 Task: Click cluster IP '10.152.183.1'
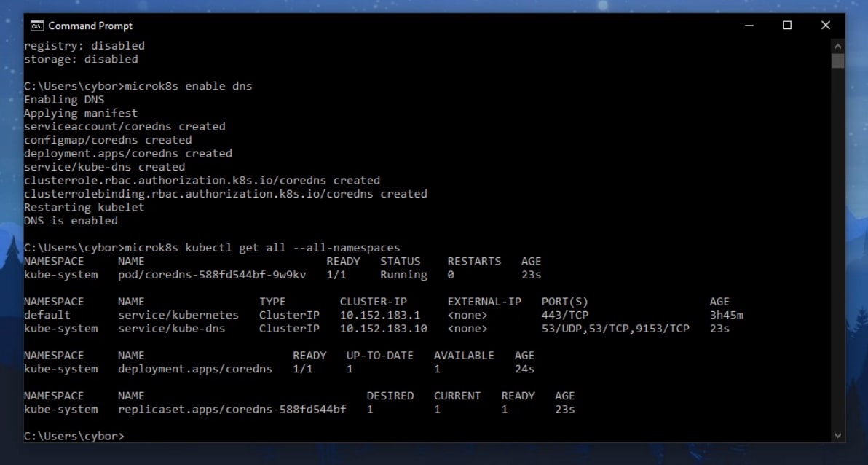point(380,315)
